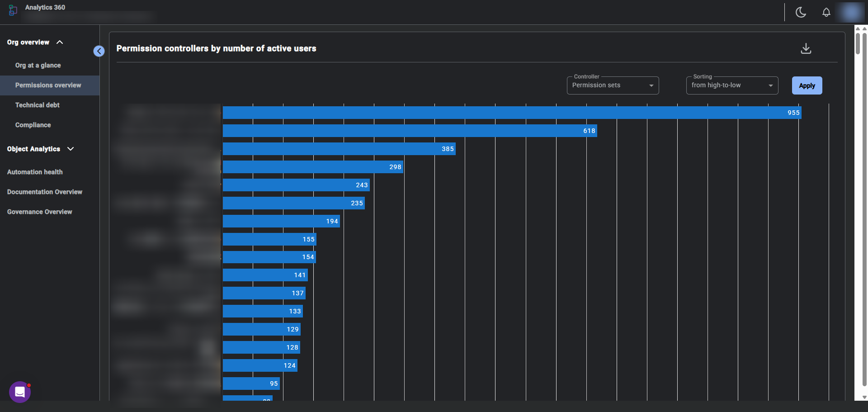Viewport: 868px width, 412px height.
Task: Open Documentation Overview
Action: pyautogui.click(x=45, y=192)
